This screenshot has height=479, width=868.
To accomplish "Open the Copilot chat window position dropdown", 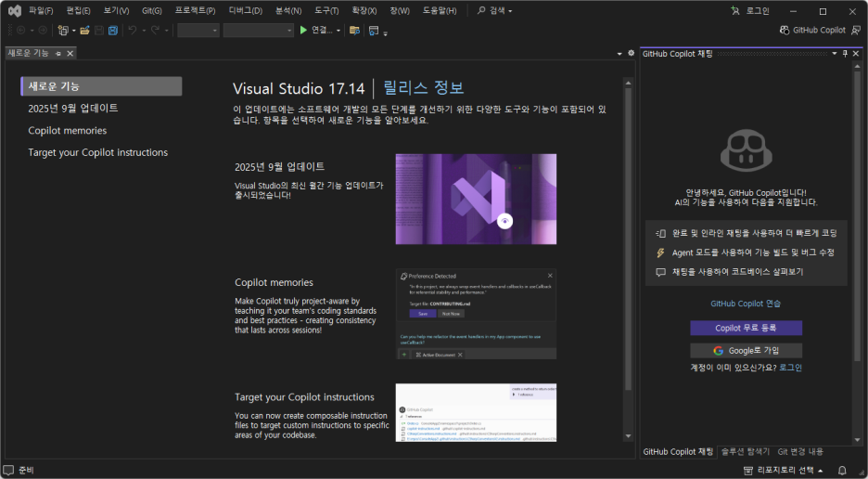I will click(x=835, y=54).
